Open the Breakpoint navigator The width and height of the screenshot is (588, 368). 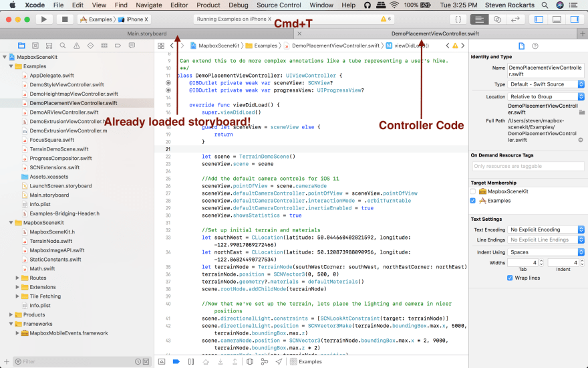pyautogui.click(x=118, y=45)
